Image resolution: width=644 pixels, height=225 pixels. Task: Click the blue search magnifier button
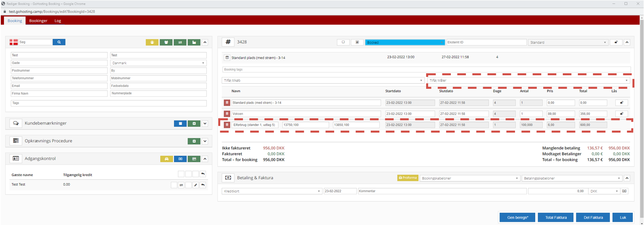(x=59, y=42)
